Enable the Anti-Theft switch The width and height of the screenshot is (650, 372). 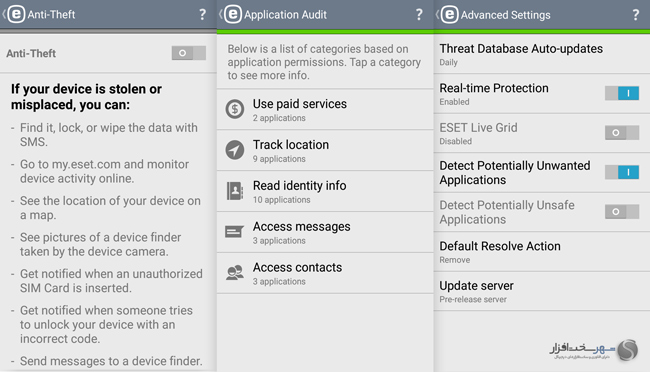189,53
